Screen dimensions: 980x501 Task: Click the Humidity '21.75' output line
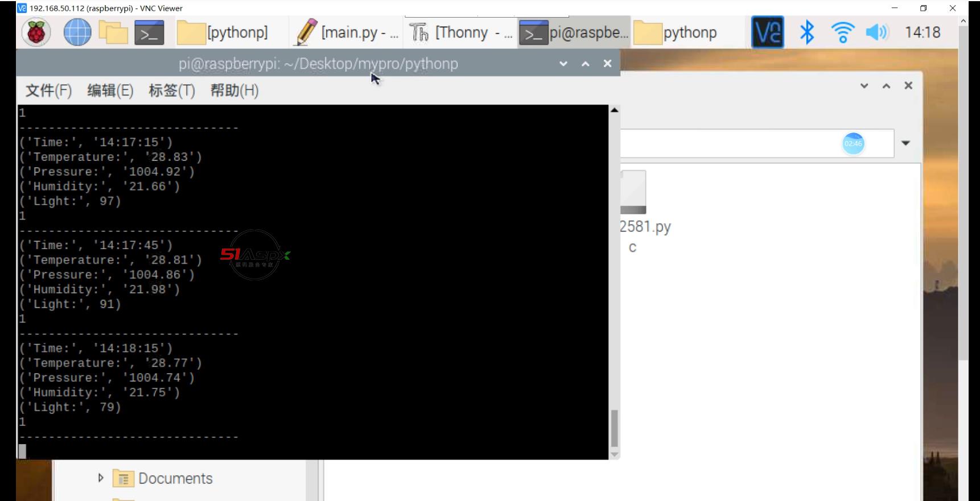click(100, 392)
